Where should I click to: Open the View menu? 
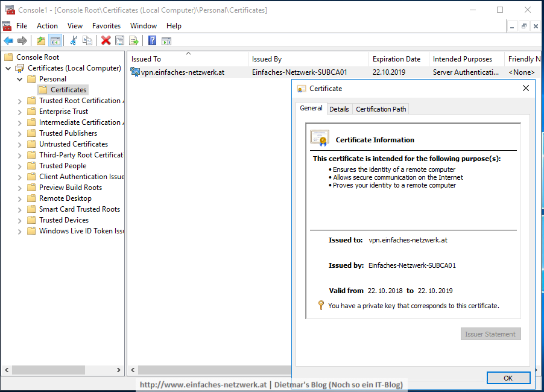[75, 26]
